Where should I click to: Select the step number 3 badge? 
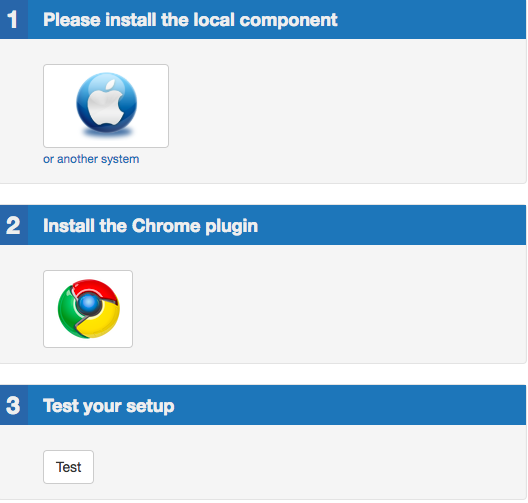tap(14, 405)
